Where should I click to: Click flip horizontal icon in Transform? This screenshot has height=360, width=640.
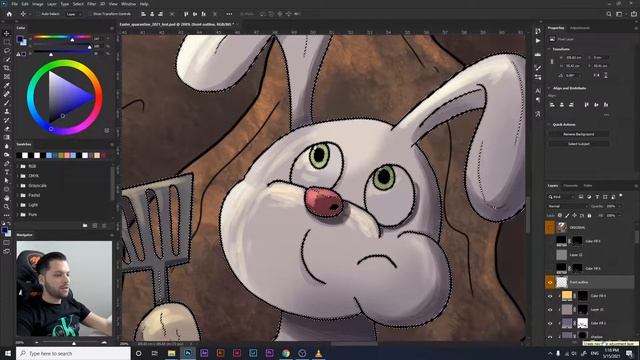(x=597, y=76)
